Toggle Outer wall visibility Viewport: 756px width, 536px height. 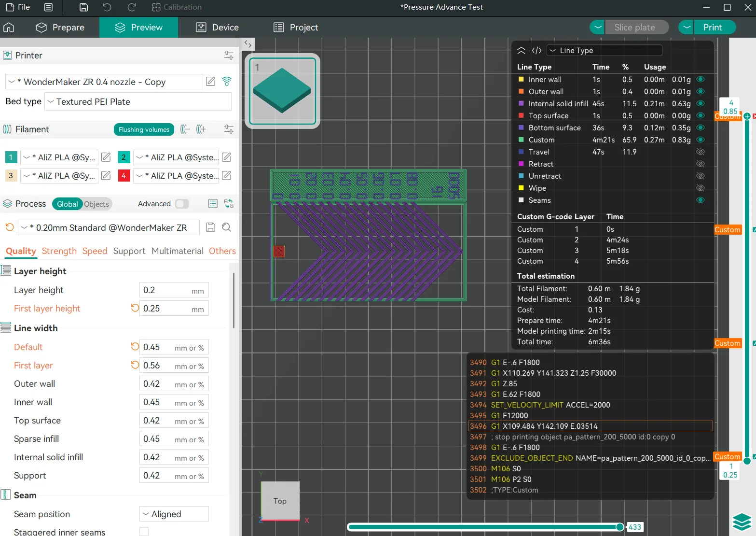(701, 91)
